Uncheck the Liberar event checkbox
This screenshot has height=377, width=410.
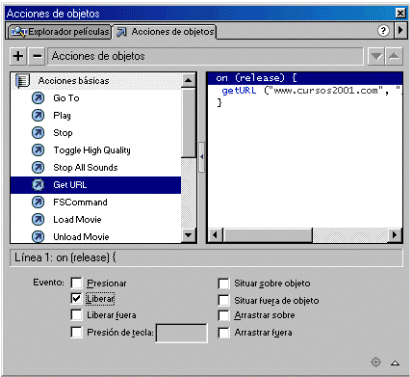[x=76, y=298]
